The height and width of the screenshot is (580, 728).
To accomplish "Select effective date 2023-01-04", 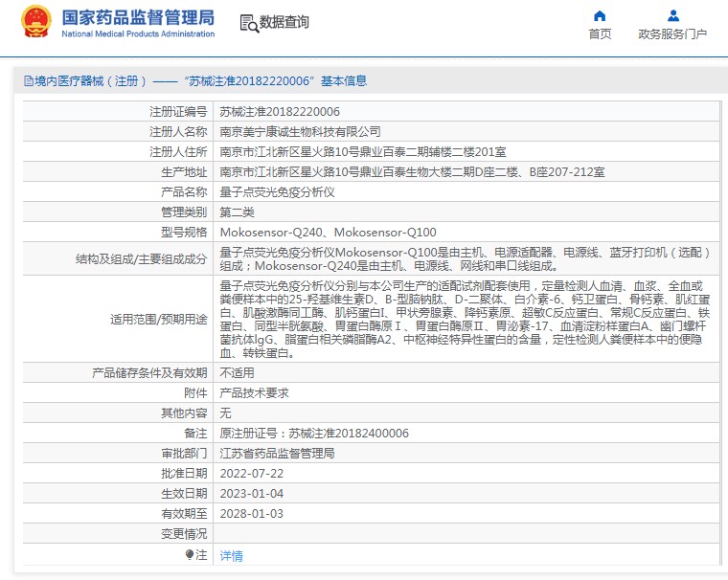I will point(251,493).
